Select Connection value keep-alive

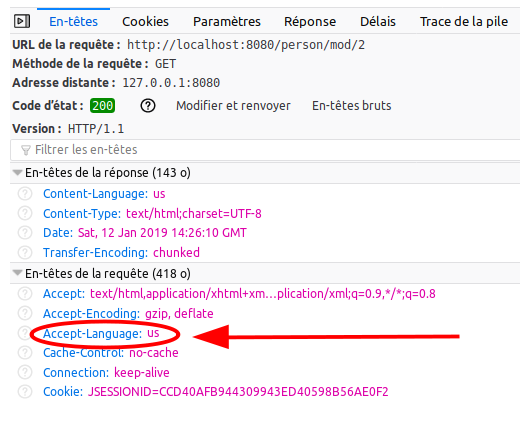[142, 372]
